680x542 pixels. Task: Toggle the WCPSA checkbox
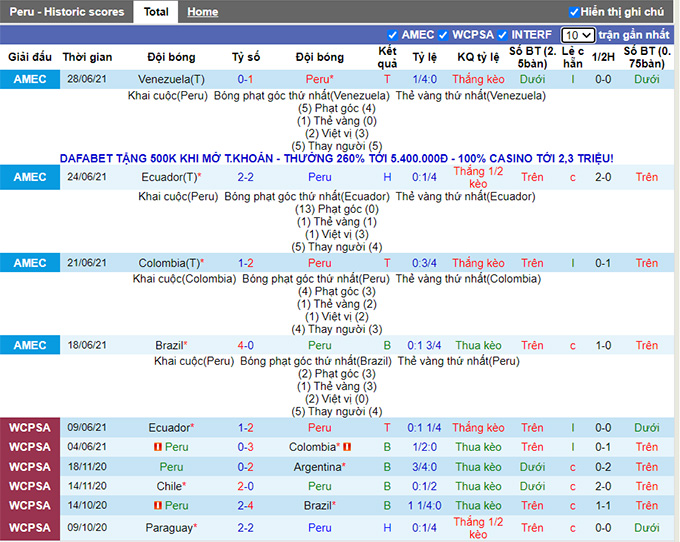(442, 35)
